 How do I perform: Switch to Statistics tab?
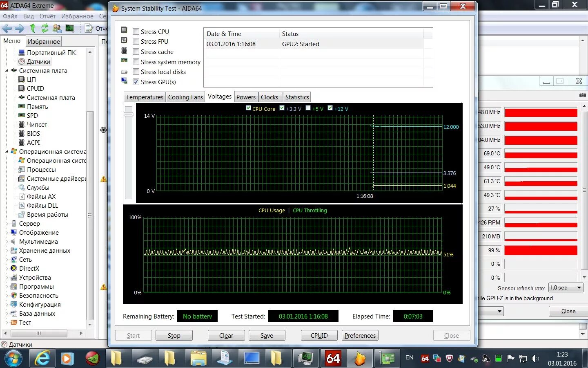(x=297, y=97)
